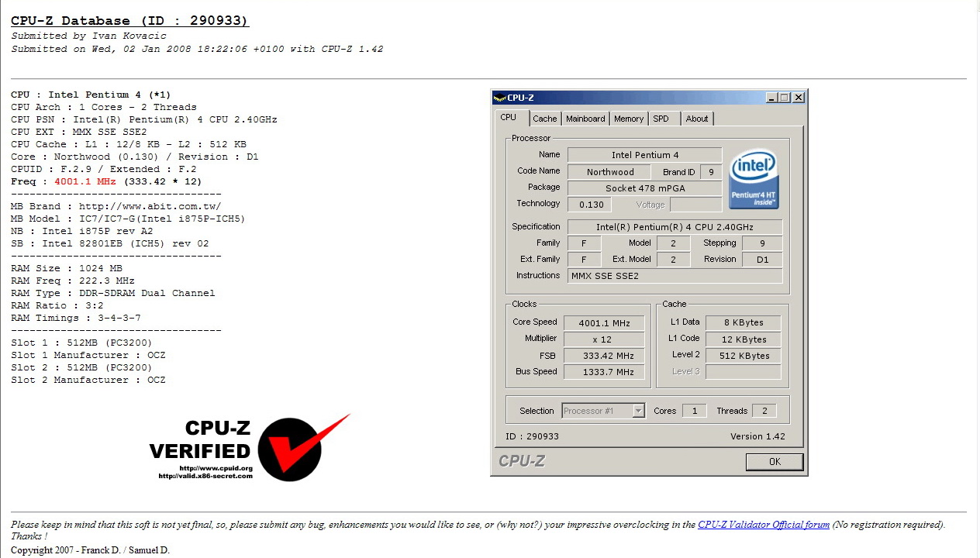This screenshot has height=558, width=980.
Task: Click the Cores value 1 box
Action: pyautogui.click(x=694, y=411)
